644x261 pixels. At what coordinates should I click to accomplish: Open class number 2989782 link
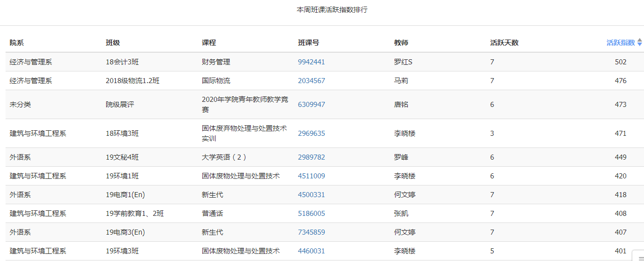312,157
